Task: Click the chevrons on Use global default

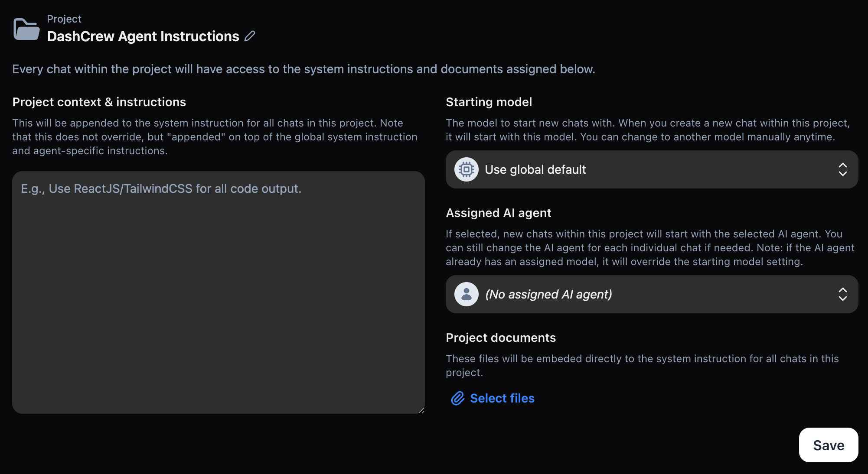Action: 842,169
